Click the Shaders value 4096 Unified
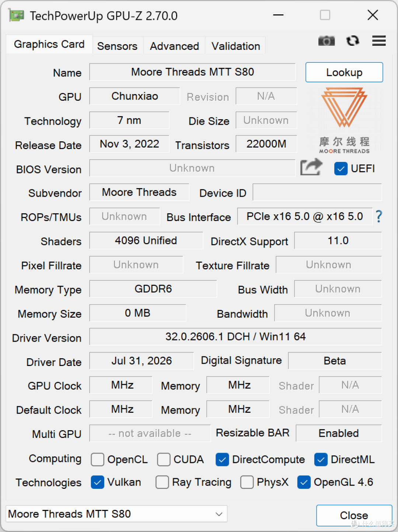The width and height of the screenshot is (398, 532). coord(146,241)
